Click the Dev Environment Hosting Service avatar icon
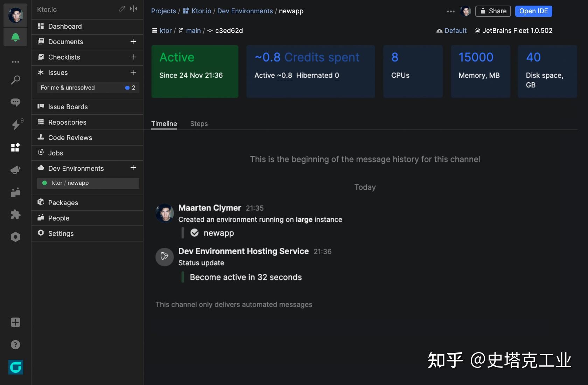Image resolution: width=588 pixels, height=385 pixels. click(x=164, y=257)
